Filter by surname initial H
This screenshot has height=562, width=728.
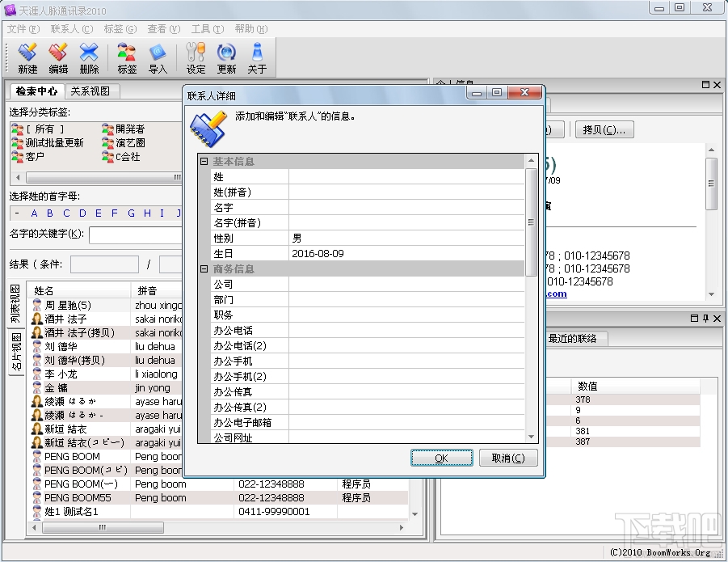click(x=147, y=213)
